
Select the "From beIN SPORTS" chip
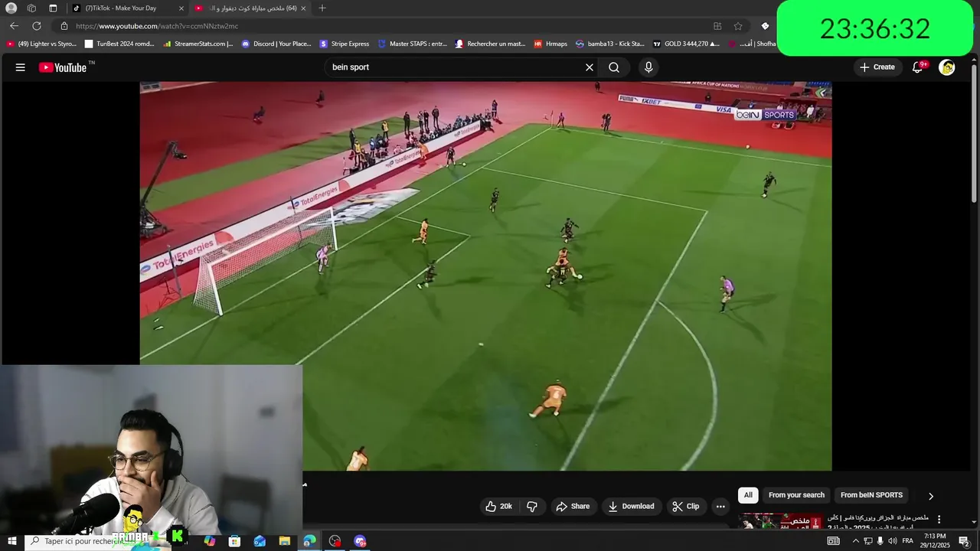tap(871, 495)
